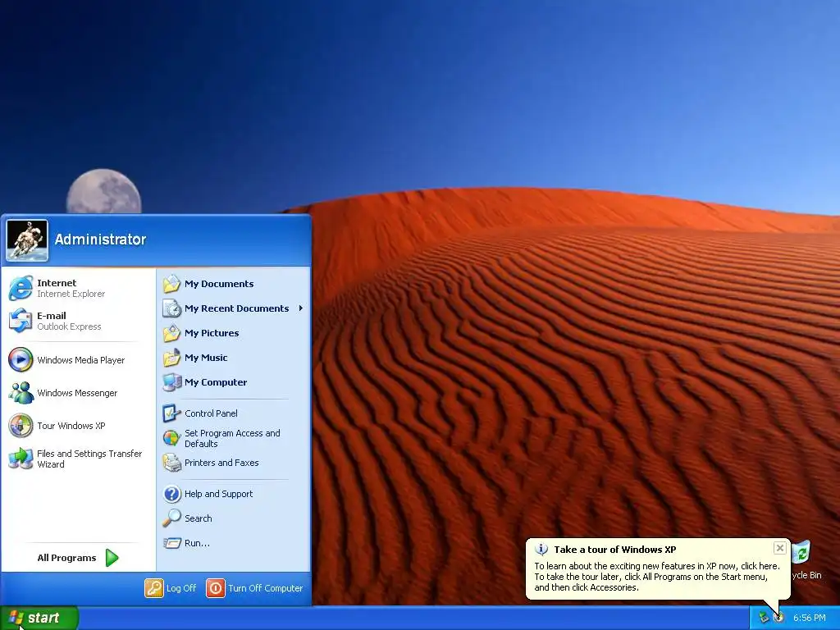Open Printers and Faxes entry

[234, 463]
